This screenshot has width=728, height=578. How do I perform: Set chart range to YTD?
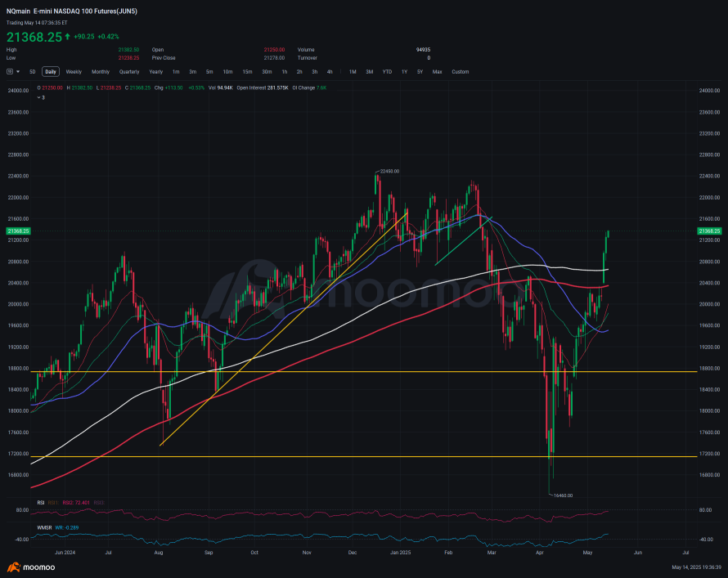point(387,72)
